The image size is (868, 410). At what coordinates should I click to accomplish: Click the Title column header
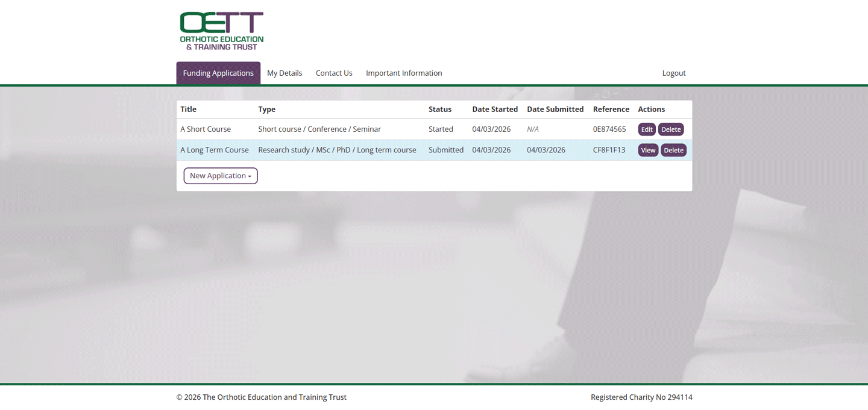(188, 109)
